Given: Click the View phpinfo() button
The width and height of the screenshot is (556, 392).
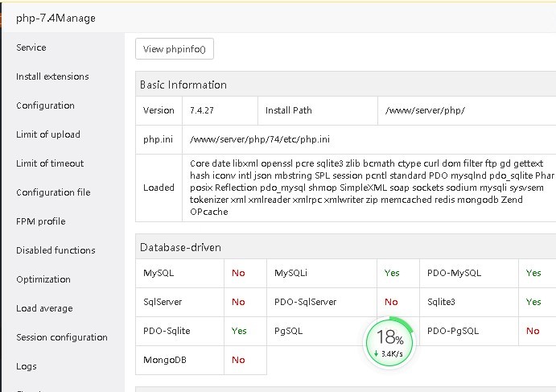Looking at the screenshot, I should 175,49.
